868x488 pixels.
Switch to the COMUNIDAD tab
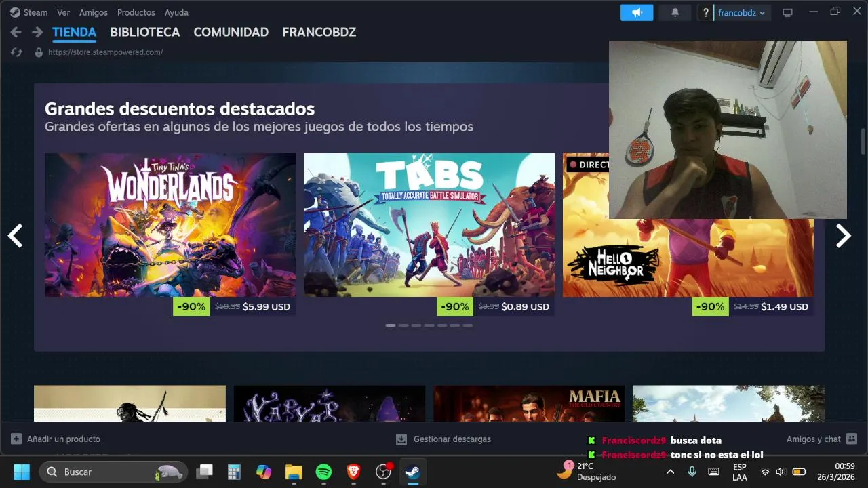[x=231, y=32]
